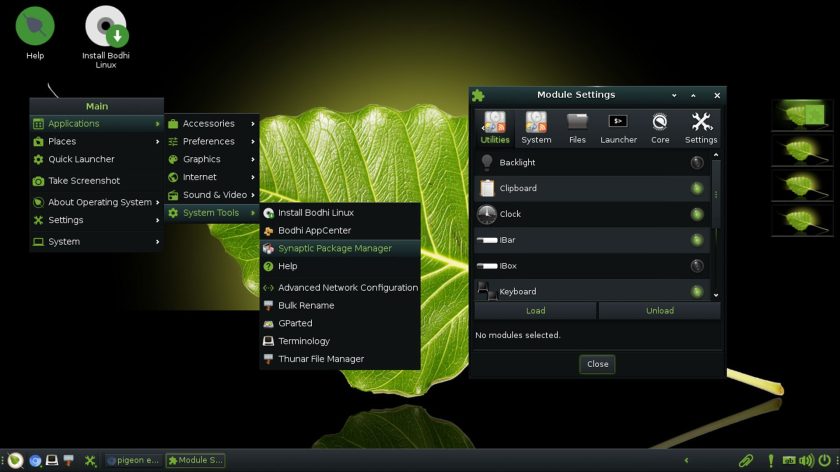Open Terminology terminal from taskbar launcher
Screen dimensions: 840x472
point(52,460)
